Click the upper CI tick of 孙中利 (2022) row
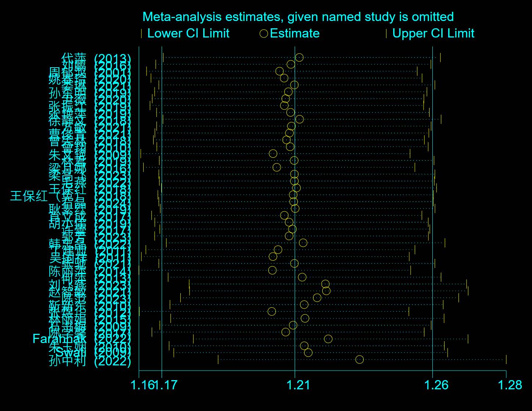The image size is (532, 411). (x=506, y=360)
